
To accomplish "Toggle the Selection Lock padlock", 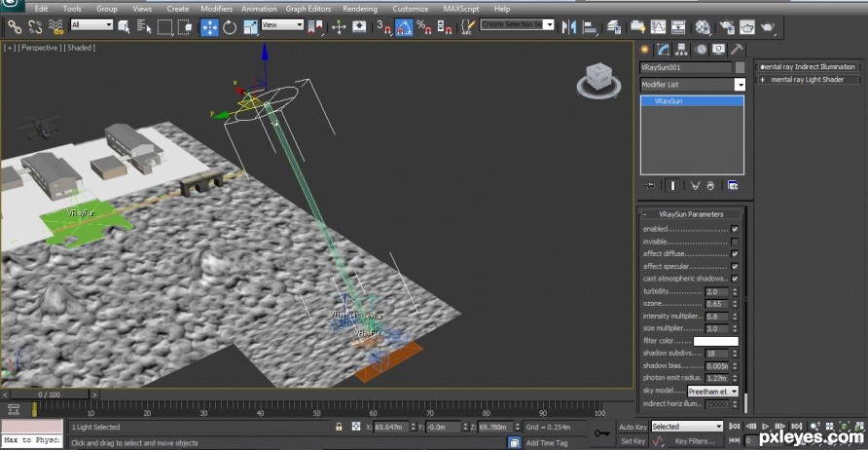I will pos(339,427).
